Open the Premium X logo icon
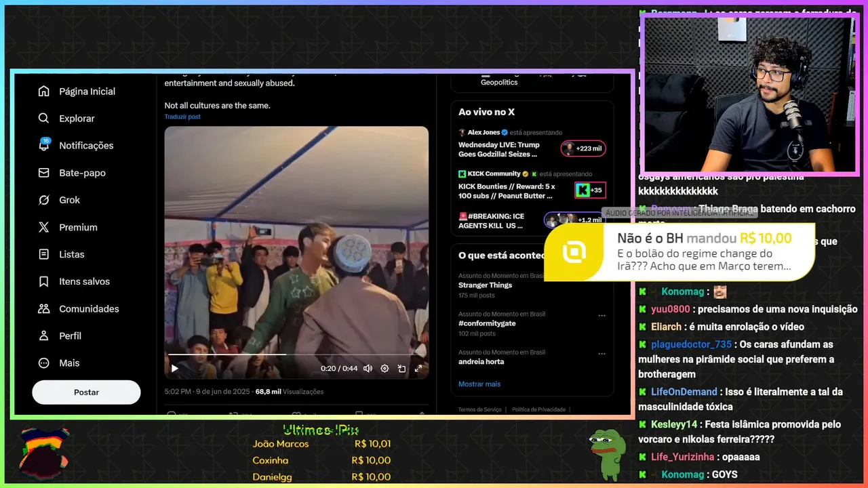868x488 pixels. pyautogui.click(x=44, y=227)
